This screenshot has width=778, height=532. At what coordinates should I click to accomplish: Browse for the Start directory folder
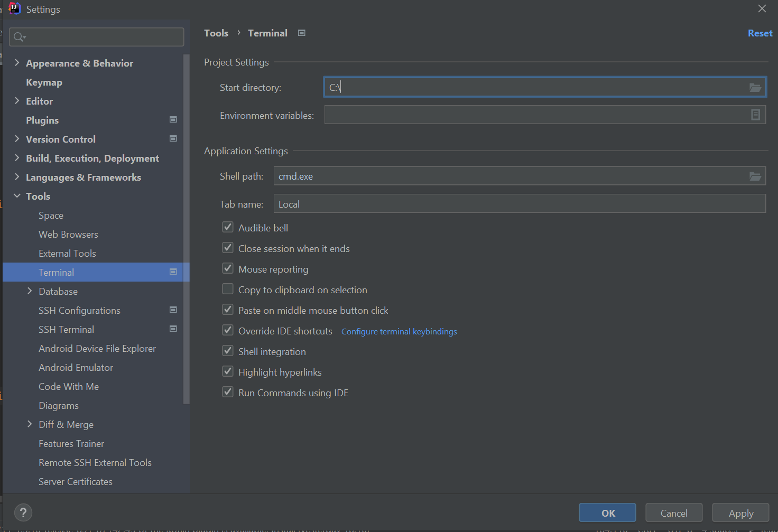coord(755,87)
